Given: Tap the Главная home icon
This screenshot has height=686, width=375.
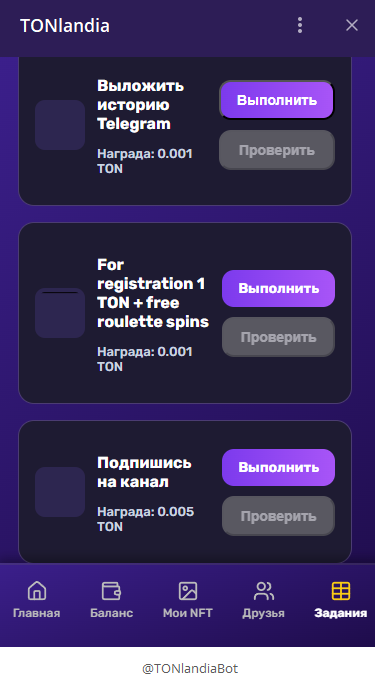Looking at the screenshot, I should pyautogui.click(x=37, y=591).
